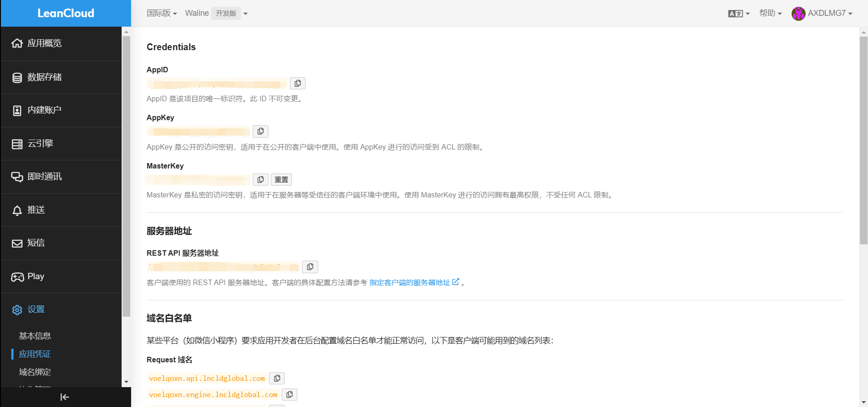
Task: Click the voelqoxn.api.lncldglobal.com domain text
Action: [x=207, y=379]
